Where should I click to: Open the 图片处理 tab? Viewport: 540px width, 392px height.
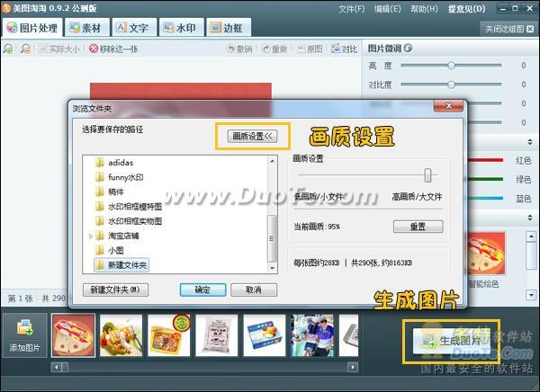tap(32, 28)
